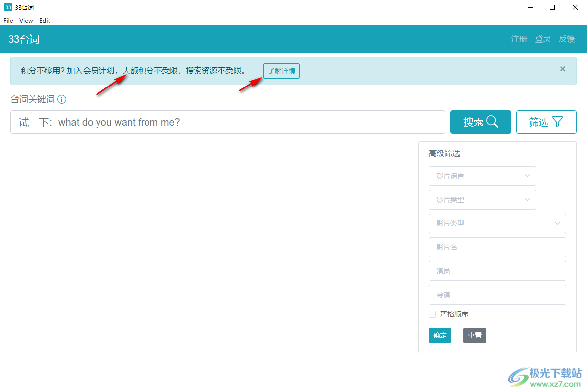Click the 台词关键词 label
This screenshot has height=392, width=587.
(x=33, y=99)
